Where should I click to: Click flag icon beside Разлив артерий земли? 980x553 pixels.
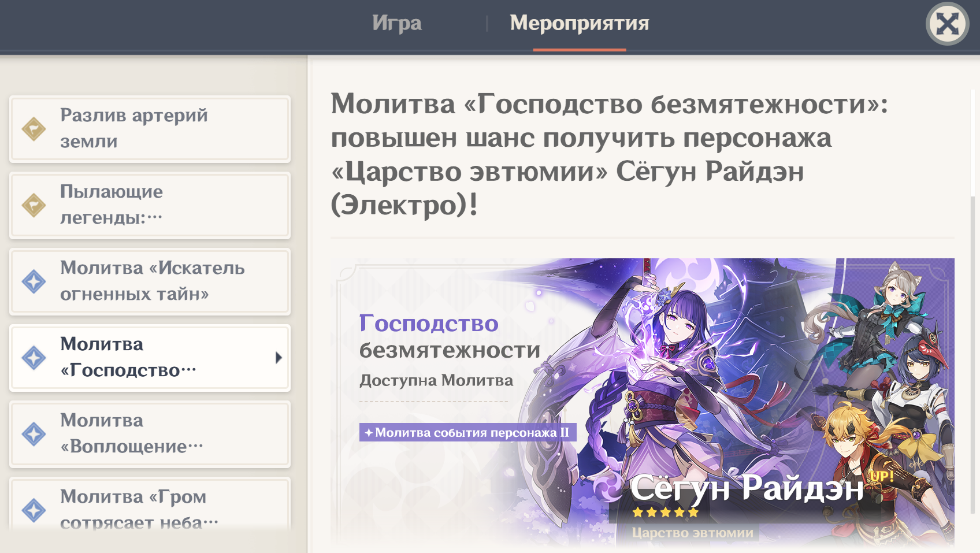34,129
